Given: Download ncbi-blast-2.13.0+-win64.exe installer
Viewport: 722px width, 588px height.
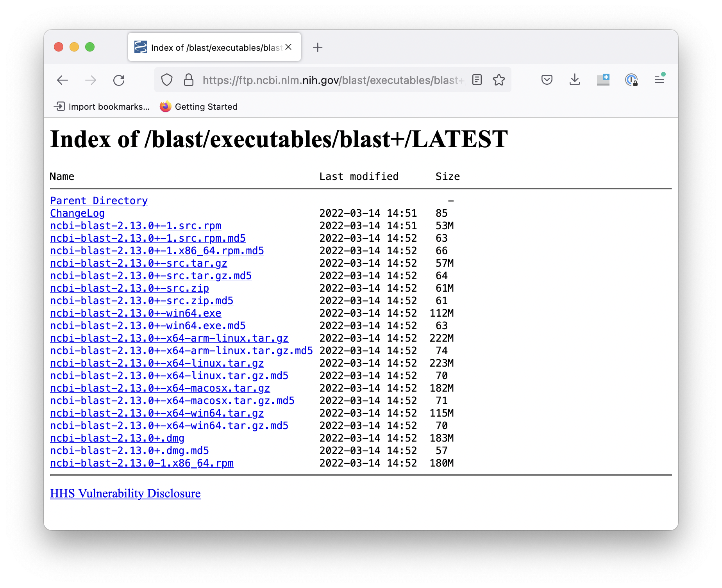Looking at the screenshot, I should (x=136, y=313).
